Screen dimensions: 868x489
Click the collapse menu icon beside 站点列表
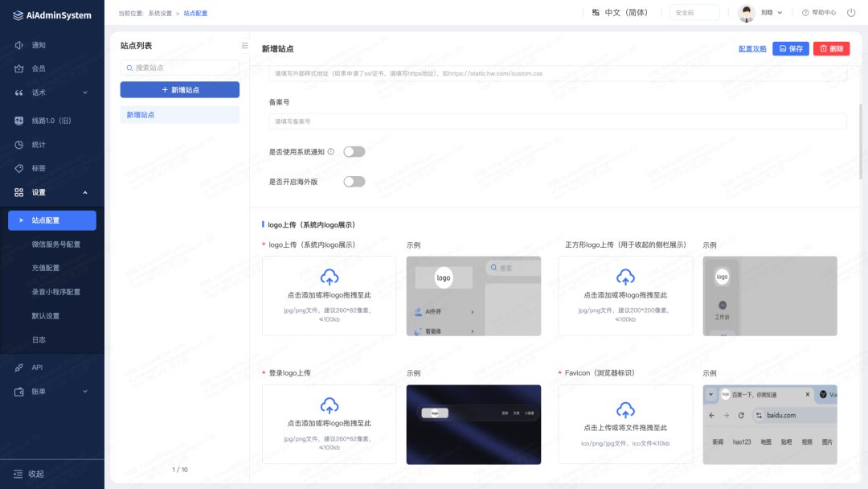[245, 46]
